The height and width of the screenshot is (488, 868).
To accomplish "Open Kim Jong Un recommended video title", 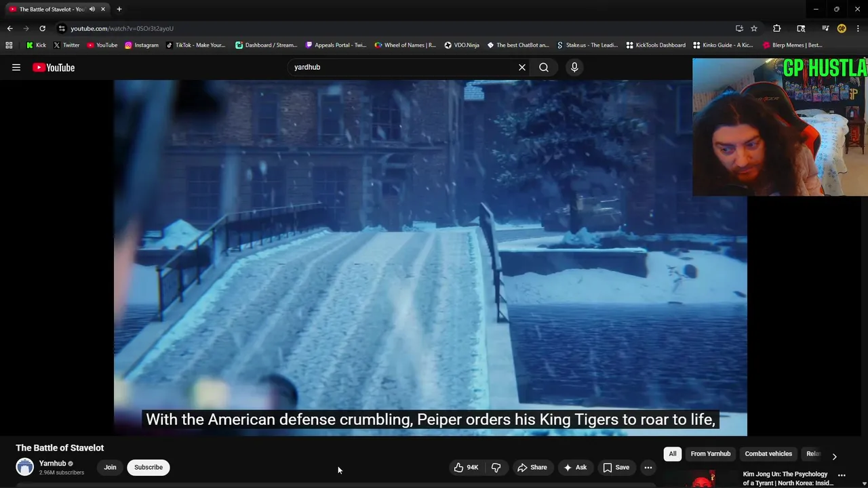I will 788,479.
